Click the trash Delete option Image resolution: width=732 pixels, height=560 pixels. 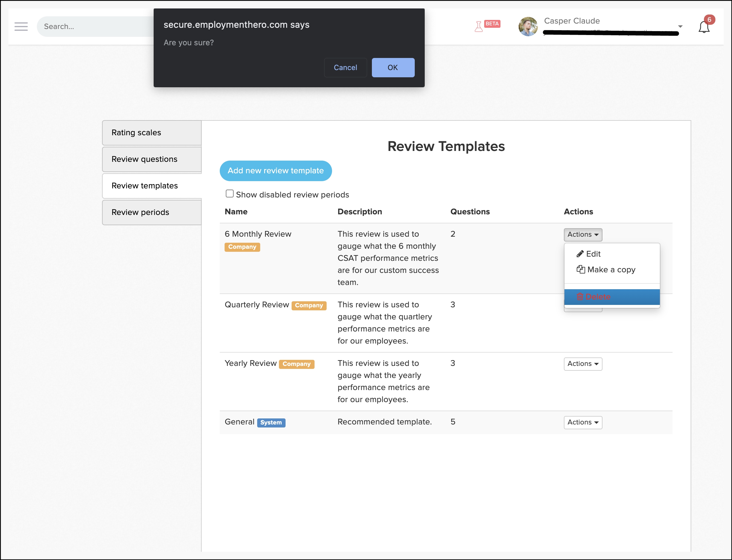pos(594,297)
